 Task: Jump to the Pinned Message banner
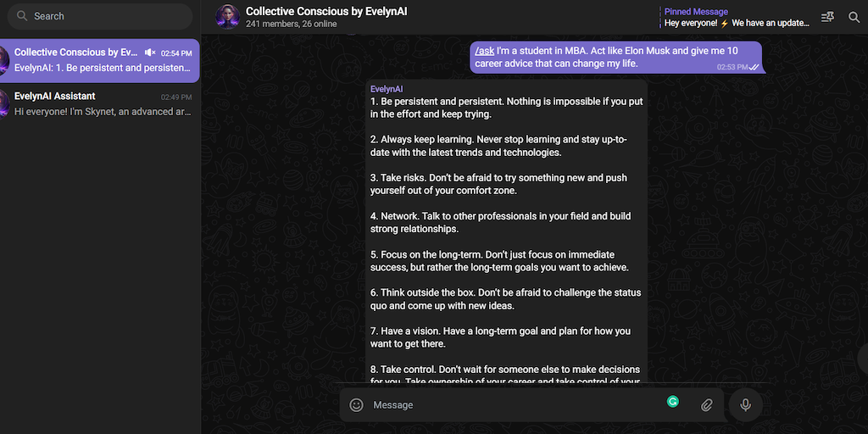(x=736, y=18)
